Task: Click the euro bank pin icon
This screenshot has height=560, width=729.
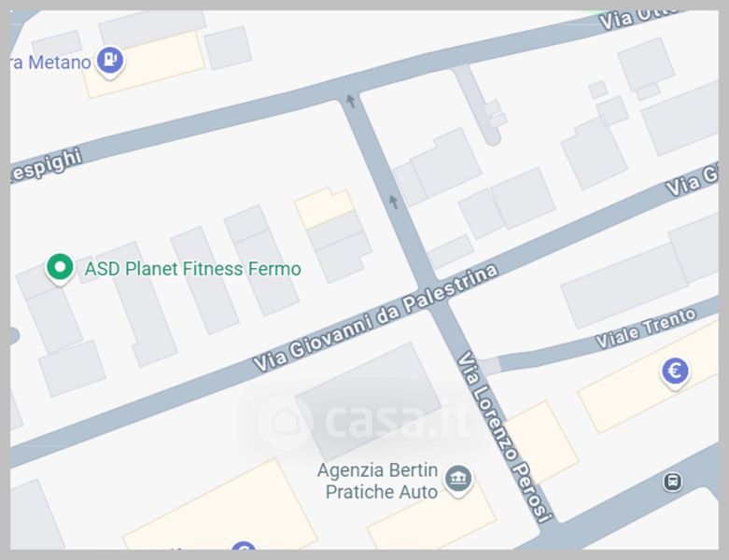Action: point(675,373)
